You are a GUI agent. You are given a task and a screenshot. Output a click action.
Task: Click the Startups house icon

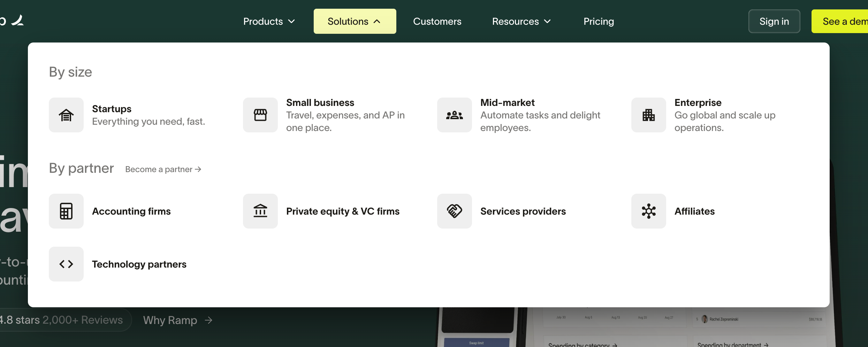coord(66,115)
